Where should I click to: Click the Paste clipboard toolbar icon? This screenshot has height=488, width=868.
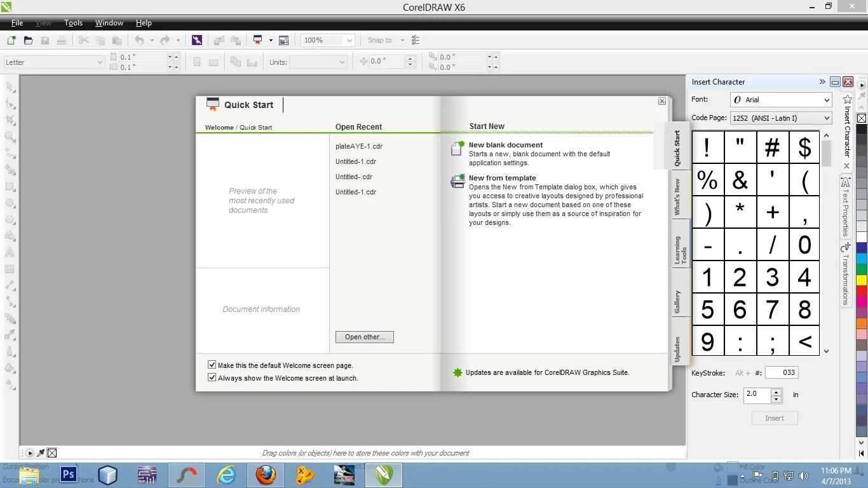117,40
